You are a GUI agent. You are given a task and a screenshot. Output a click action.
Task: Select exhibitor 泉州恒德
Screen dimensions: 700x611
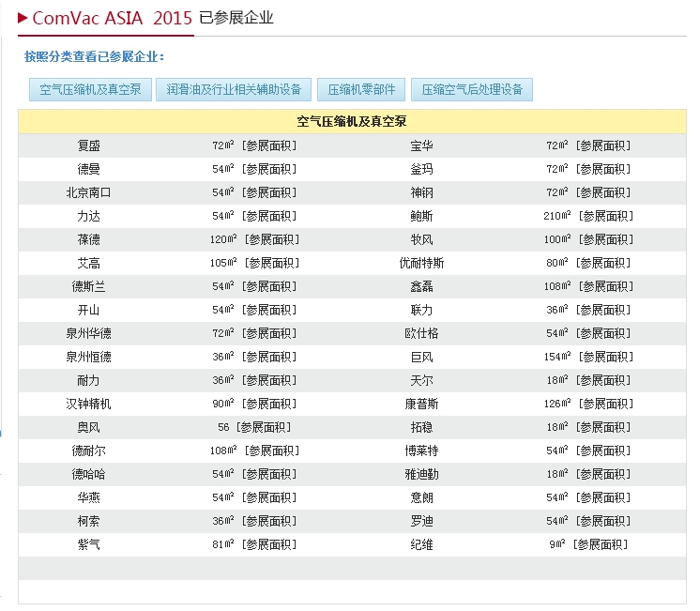click(x=88, y=357)
